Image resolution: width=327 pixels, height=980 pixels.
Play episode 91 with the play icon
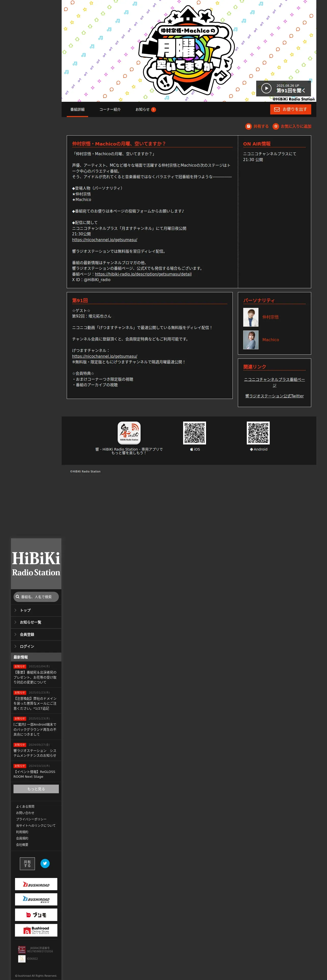[266, 88]
